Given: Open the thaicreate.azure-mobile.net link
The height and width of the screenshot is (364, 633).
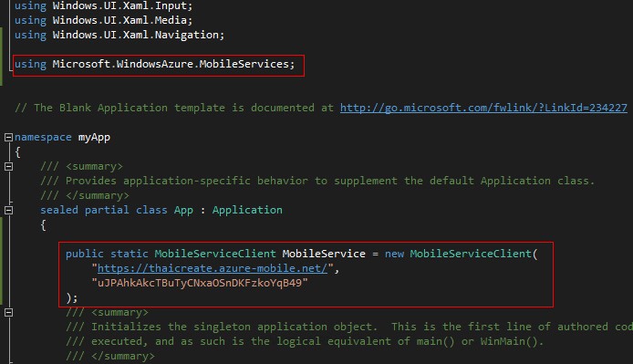Looking at the screenshot, I should (213, 268).
